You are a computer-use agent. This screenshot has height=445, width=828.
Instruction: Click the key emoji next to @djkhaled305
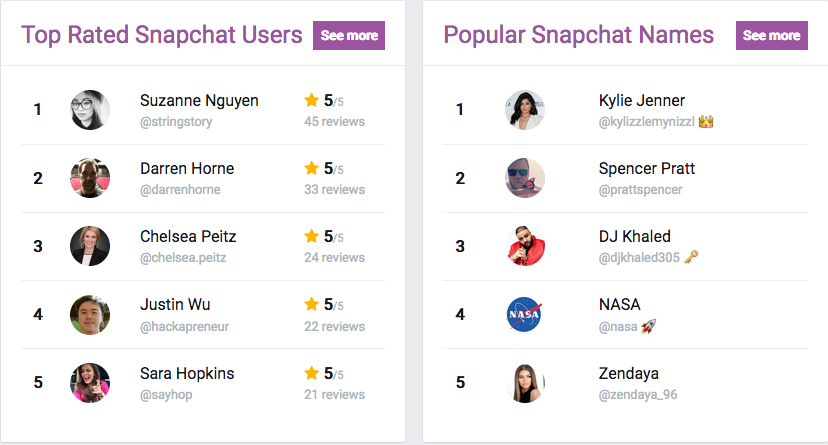(691, 257)
